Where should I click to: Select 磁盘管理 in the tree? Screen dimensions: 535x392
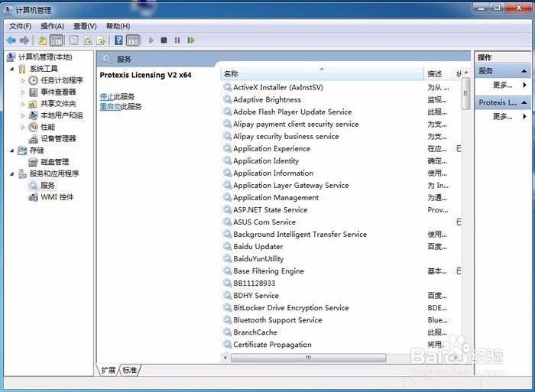pos(54,162)
